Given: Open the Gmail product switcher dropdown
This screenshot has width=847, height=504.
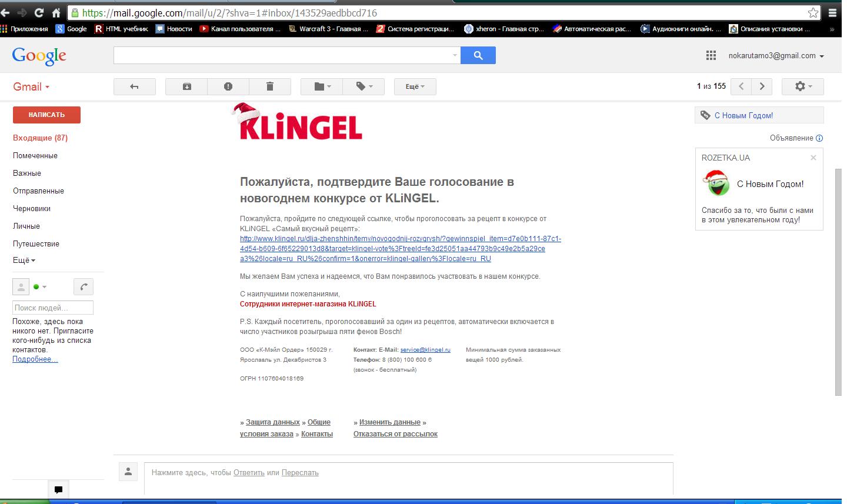Looking at the screenshot, I should 31,86.
